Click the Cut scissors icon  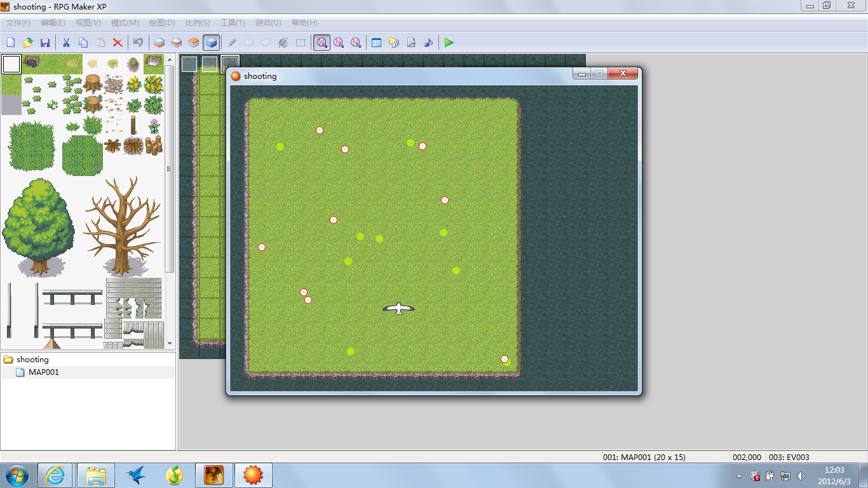click(66, 43)
